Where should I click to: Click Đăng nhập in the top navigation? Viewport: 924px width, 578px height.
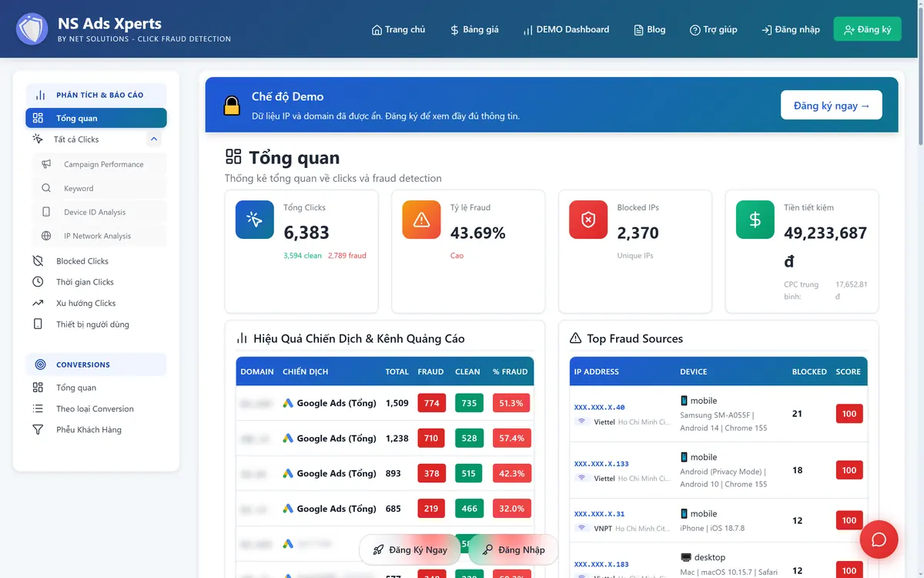tap(790, 29)
